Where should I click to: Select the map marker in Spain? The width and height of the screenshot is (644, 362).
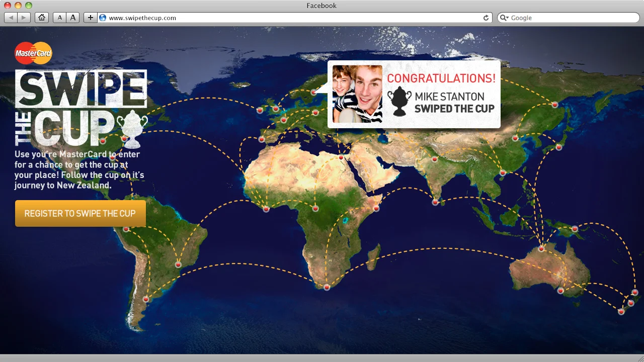(x=262, y=139)
